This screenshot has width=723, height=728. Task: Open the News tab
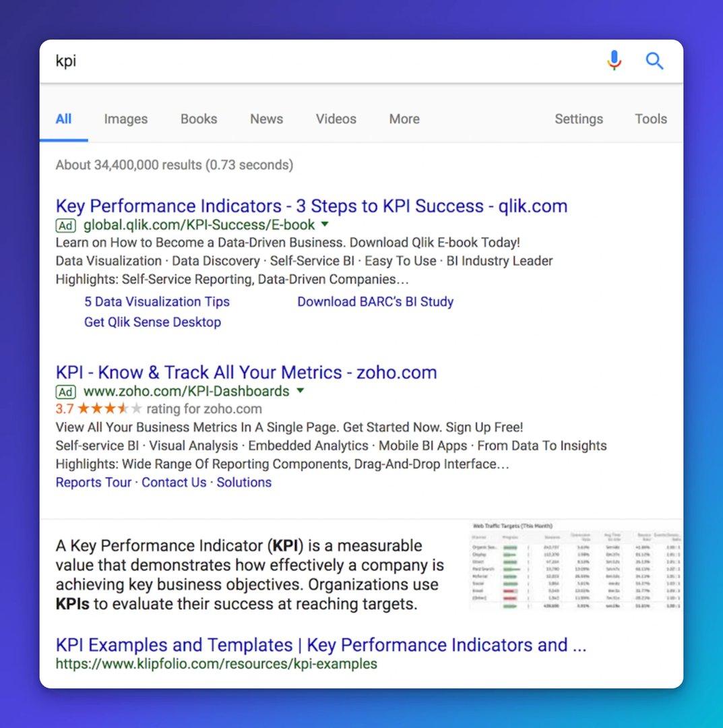point(266,119)
